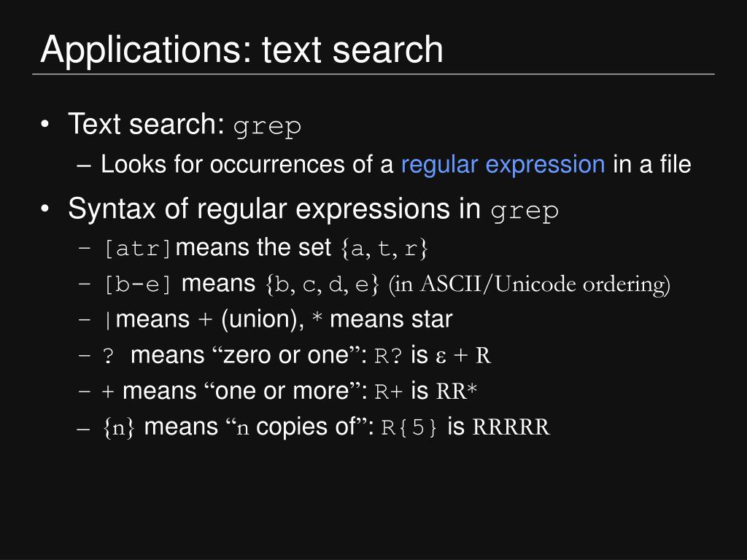This screenshot has height=560, width=747.
Task: Click the '(union)' word
Action: point(263,319)
